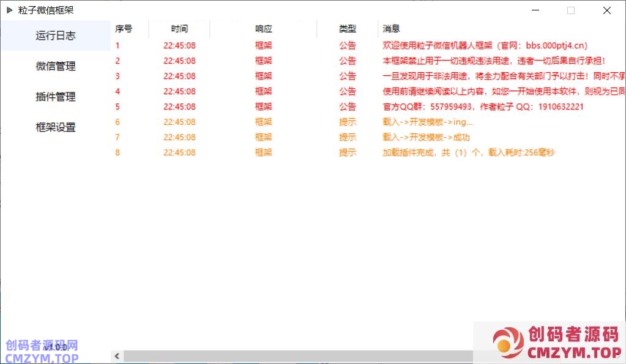
Task: Select the 载入->开发模板->ing... log entry
Action: click(428, 122)
